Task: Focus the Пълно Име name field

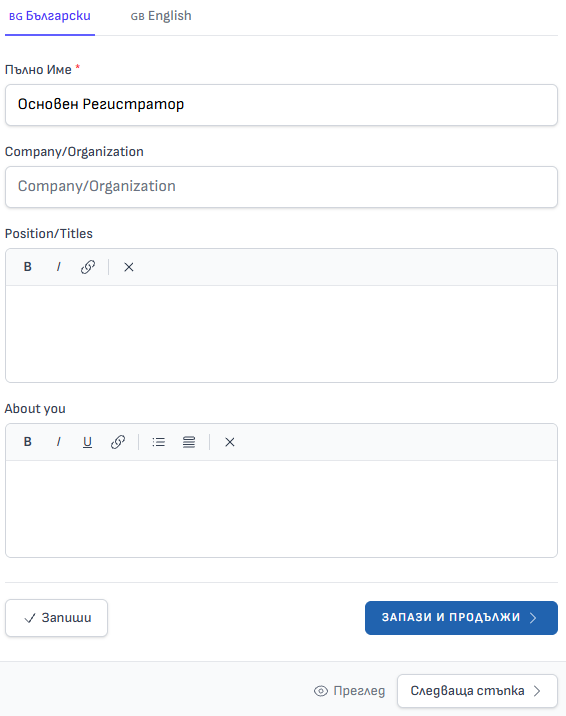Action: [x=281, y=105]
